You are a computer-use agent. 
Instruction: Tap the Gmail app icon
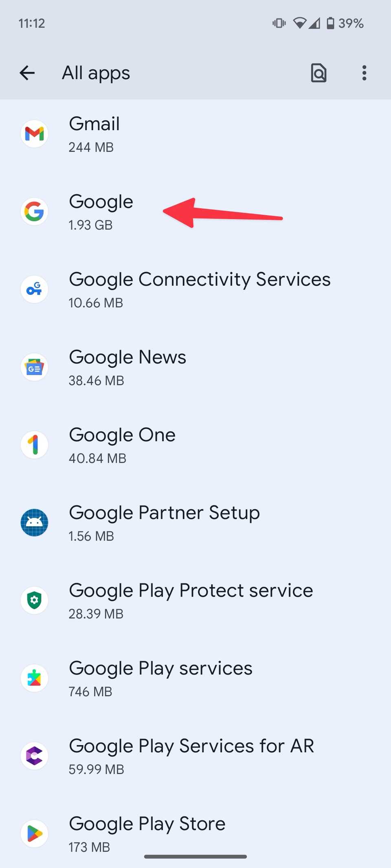click(x=34, y=134)
